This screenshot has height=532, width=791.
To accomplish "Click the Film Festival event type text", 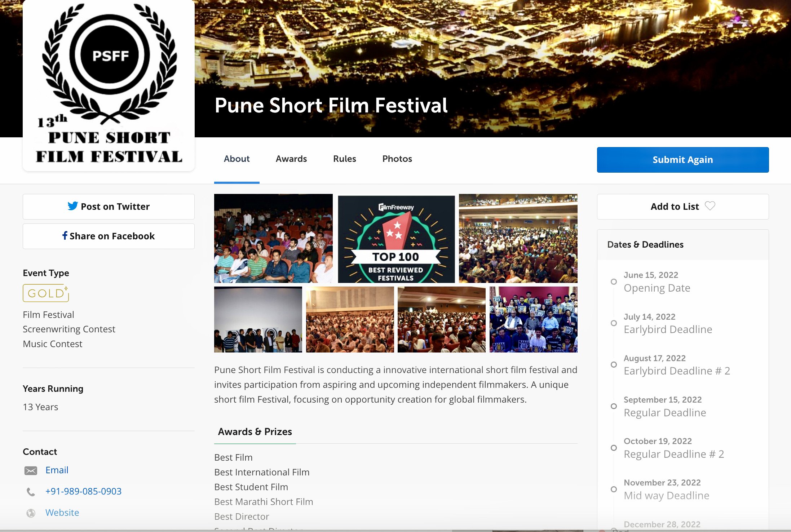I will tap(48, 315).
